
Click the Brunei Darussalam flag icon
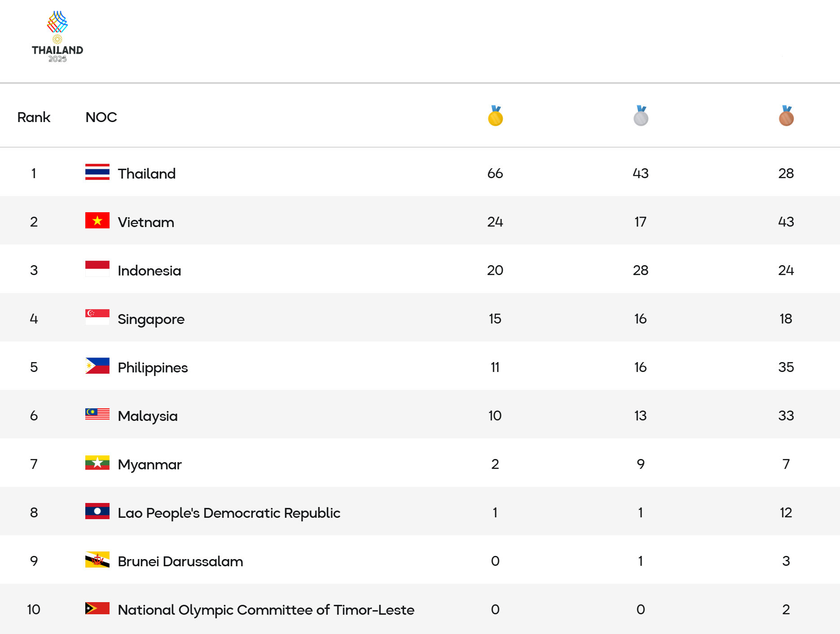click(97, 560)
